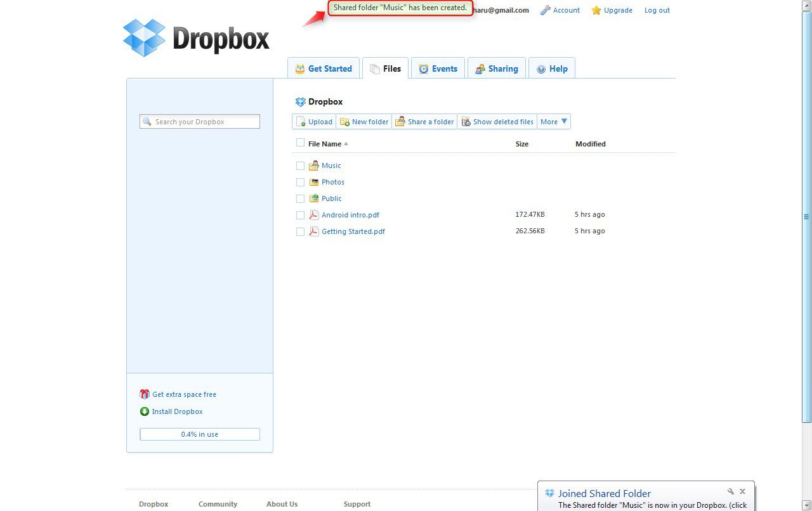This screenshot has width=812, height=511.
Task: Click the Size column header
Action: tap(522, 144)
